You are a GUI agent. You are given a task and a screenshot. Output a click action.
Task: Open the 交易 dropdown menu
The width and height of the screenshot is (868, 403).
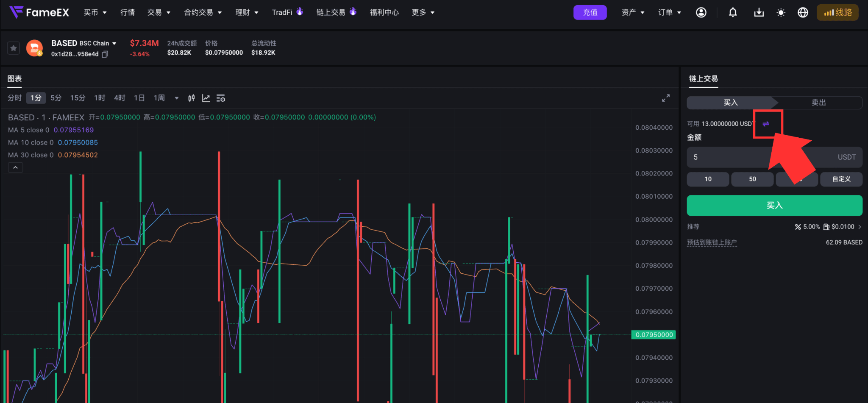point(159,13)
